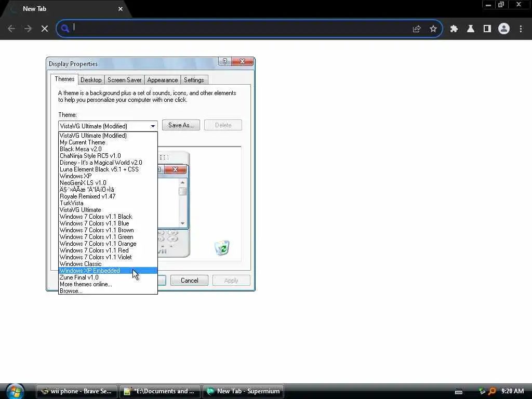Select 'NeoGeniX LS v1.0' theme
This screenshot has height=399, width=532.
coord(108,183)
